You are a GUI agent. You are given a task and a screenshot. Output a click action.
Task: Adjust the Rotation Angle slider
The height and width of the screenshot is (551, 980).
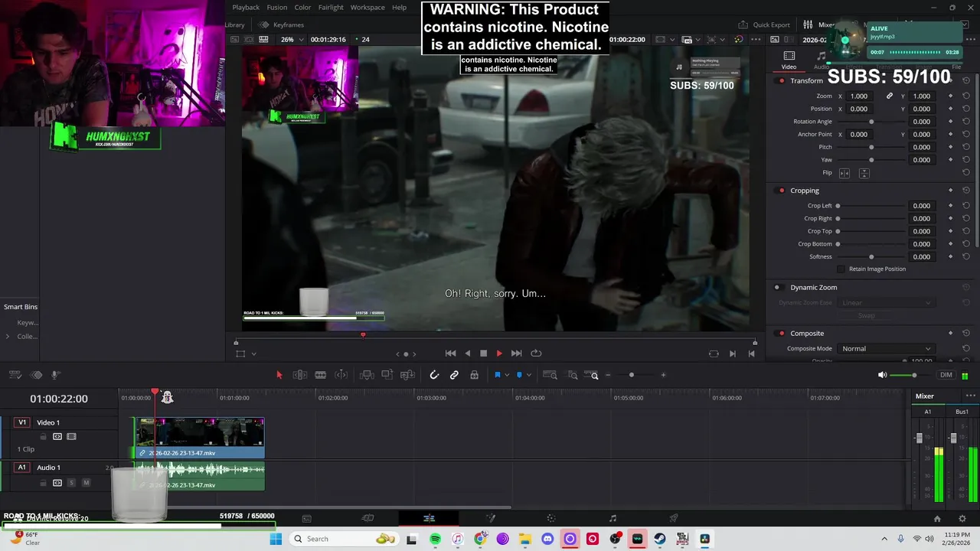coord(871,122)
